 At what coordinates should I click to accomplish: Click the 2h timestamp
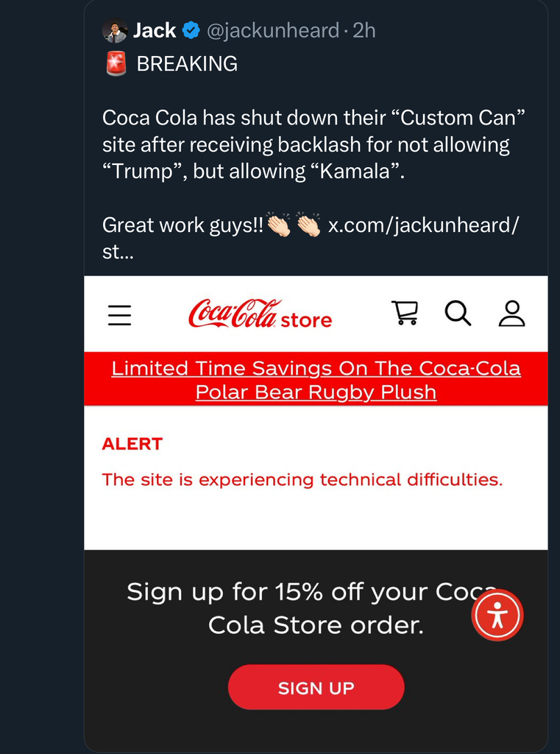tap(364, 31)
